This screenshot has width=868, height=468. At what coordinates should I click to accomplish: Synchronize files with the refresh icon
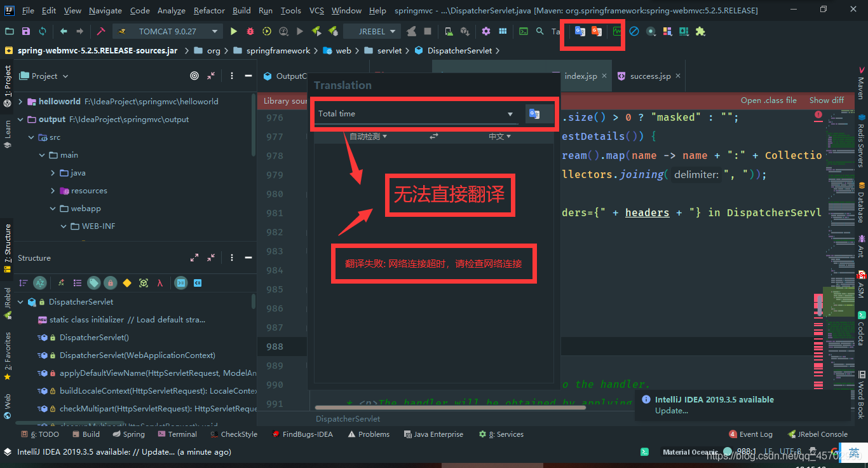[43, 31]
